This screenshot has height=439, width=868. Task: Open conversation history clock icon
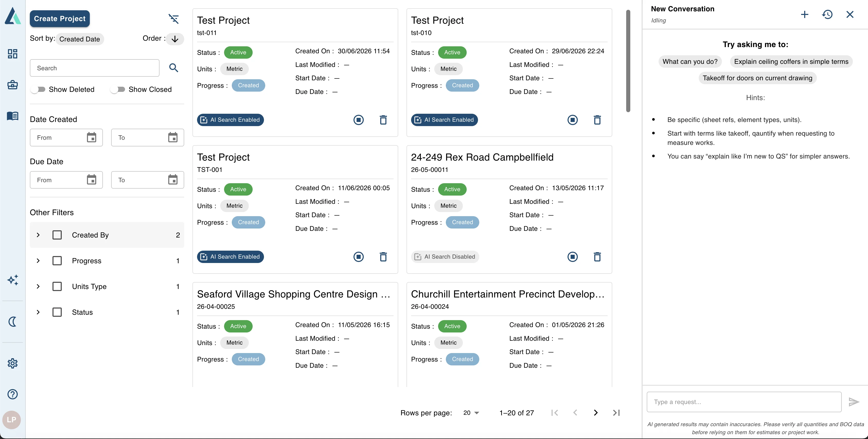click(827, 14)
